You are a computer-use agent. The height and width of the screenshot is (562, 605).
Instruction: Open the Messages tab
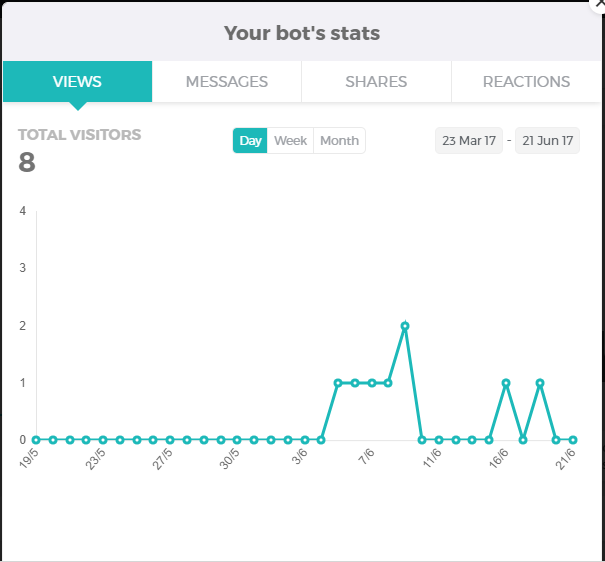pos(227,82)
